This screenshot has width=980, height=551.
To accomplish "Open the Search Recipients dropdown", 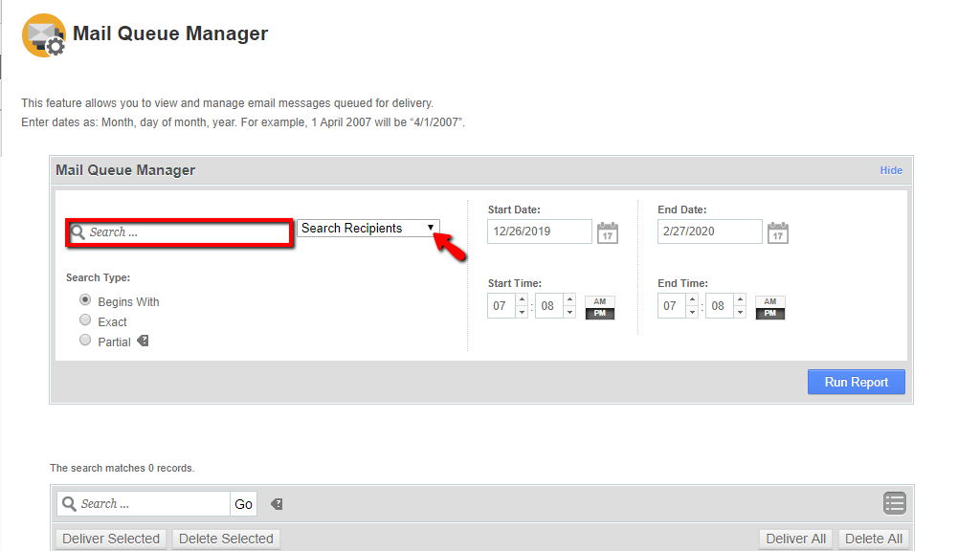I will 368,228.
